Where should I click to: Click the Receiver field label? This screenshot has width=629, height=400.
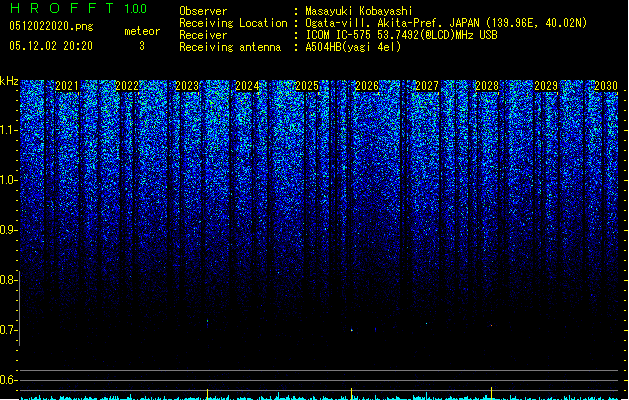[x=203, y=35]
